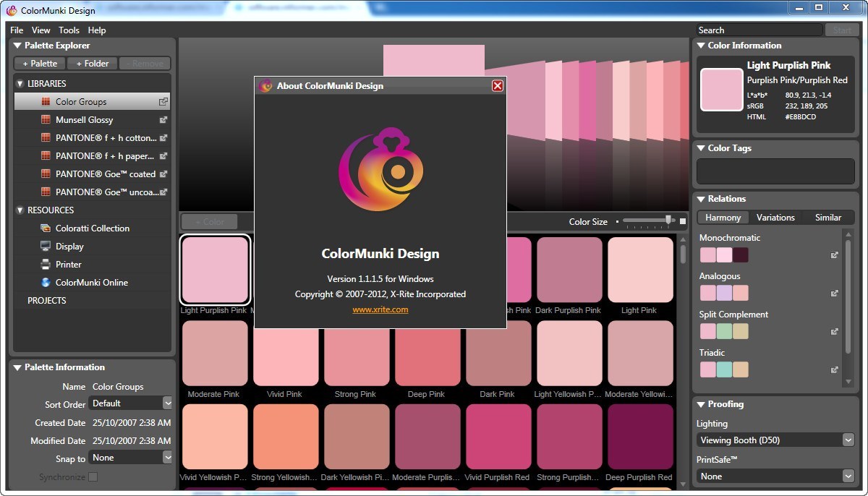Visit the www.xrite.com link

380,309
